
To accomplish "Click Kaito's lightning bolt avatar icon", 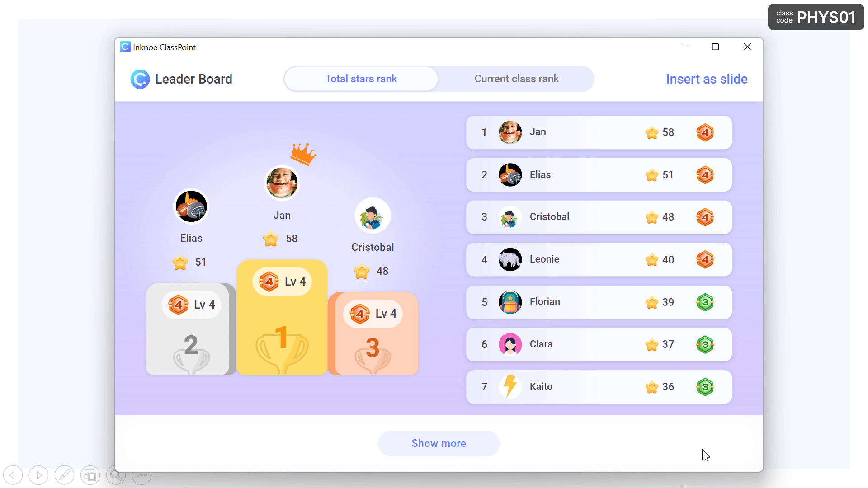I will (x=509, y=386).
